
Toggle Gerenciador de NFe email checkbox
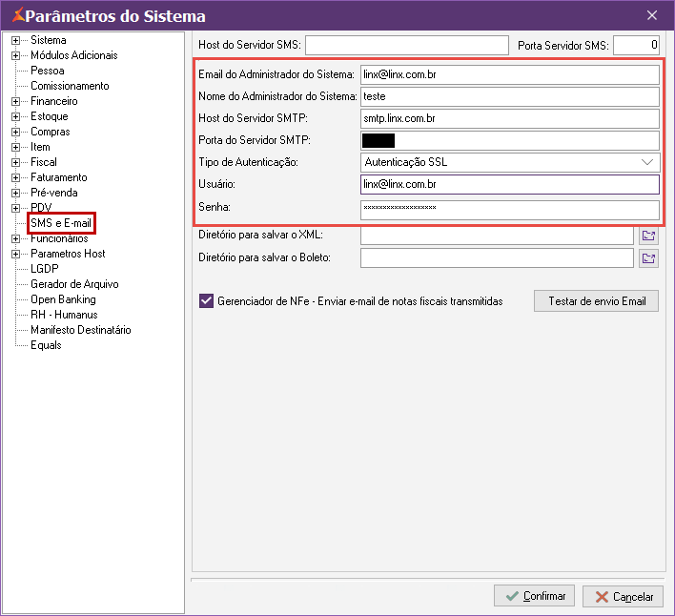[x=206, y=301]
